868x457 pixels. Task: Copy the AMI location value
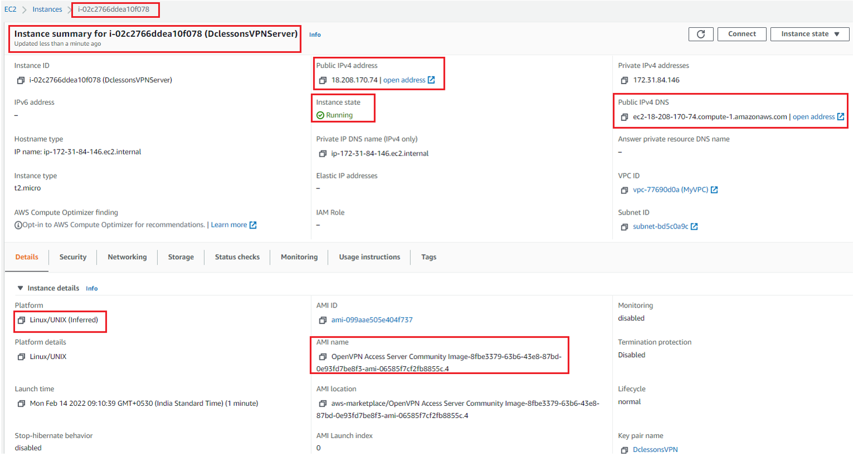point(322,403)
